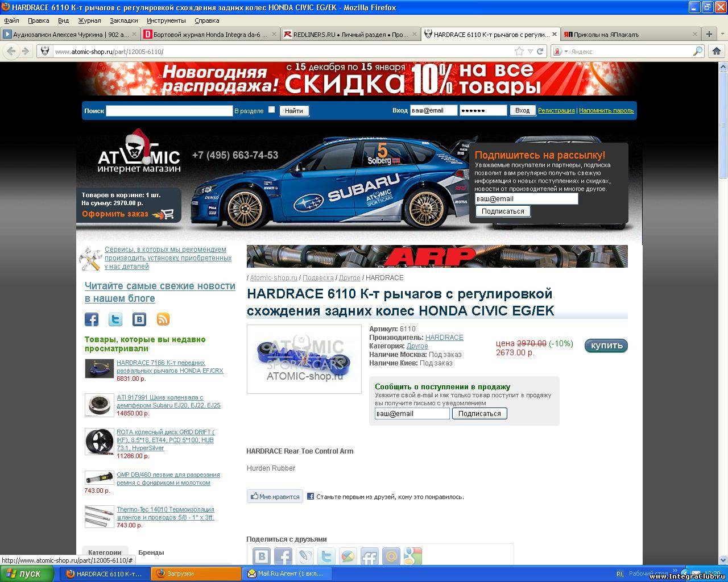Click the newsletter ваш@email input field
Viewport: 728px width, 582px height.
pyautogui.click(x=527, y=199)
